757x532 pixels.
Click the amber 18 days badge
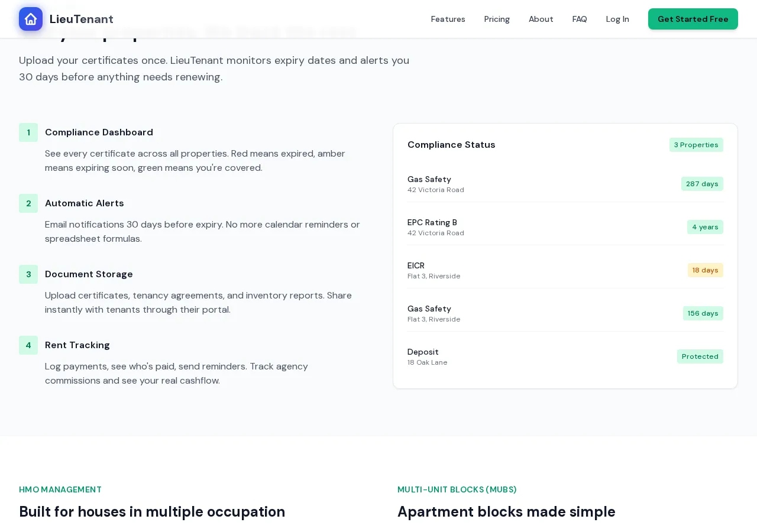coord(705,270)
